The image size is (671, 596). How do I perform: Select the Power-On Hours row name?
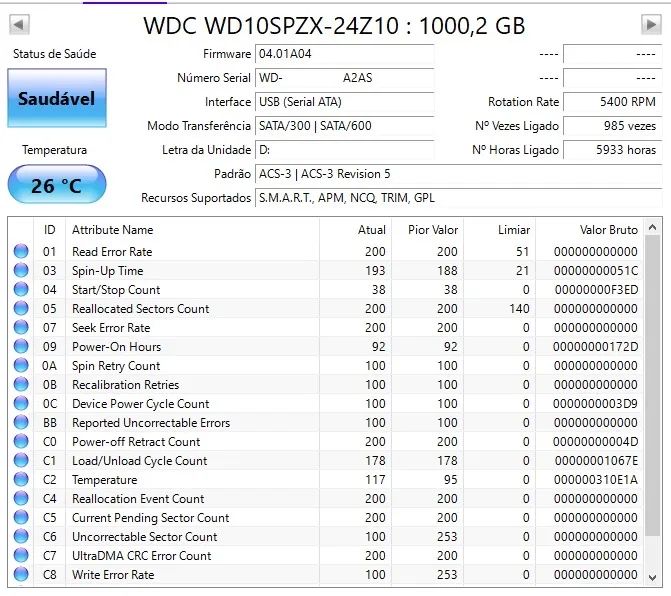[116, 347]
